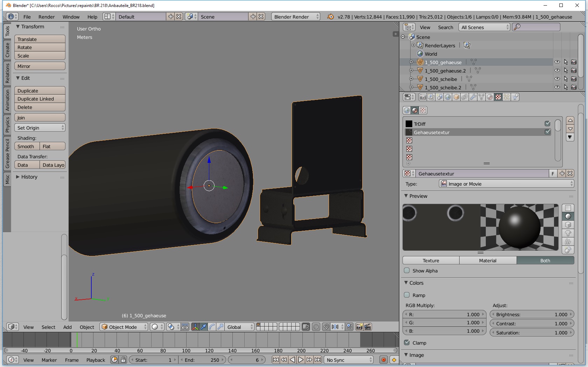Screen dimensions: 588x367
Task: Enable the rotate manipulator arc icon
Action: point(212,327)
